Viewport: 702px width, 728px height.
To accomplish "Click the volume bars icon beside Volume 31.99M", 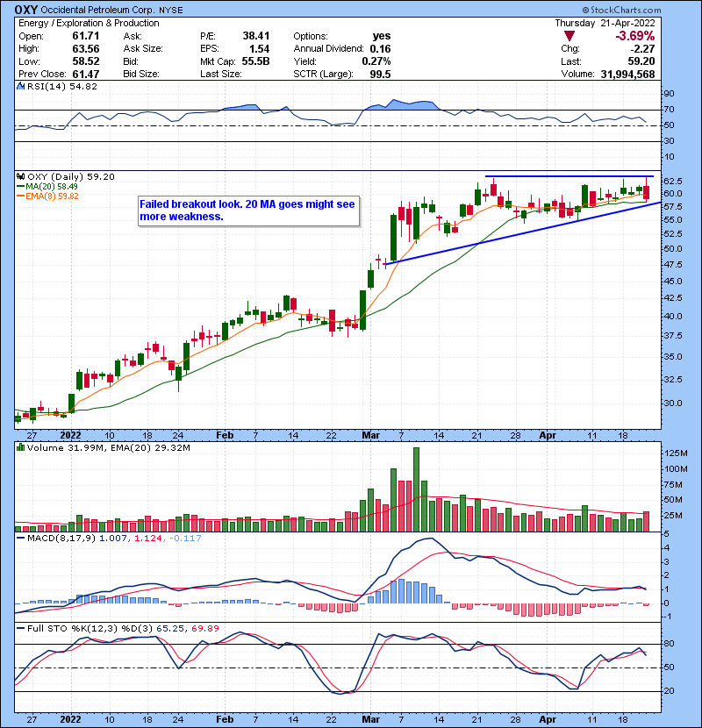I will click(x=20, y=447).
